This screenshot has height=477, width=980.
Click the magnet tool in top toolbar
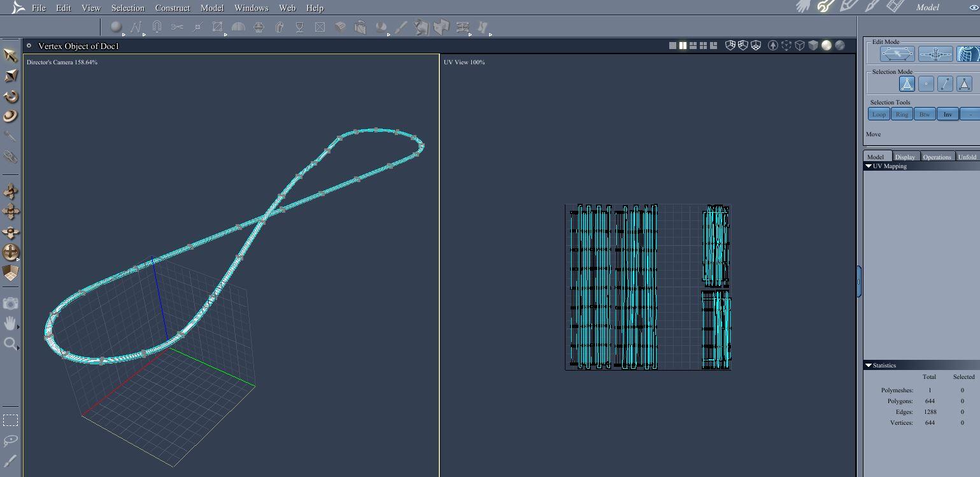click(x=157, y=27)
